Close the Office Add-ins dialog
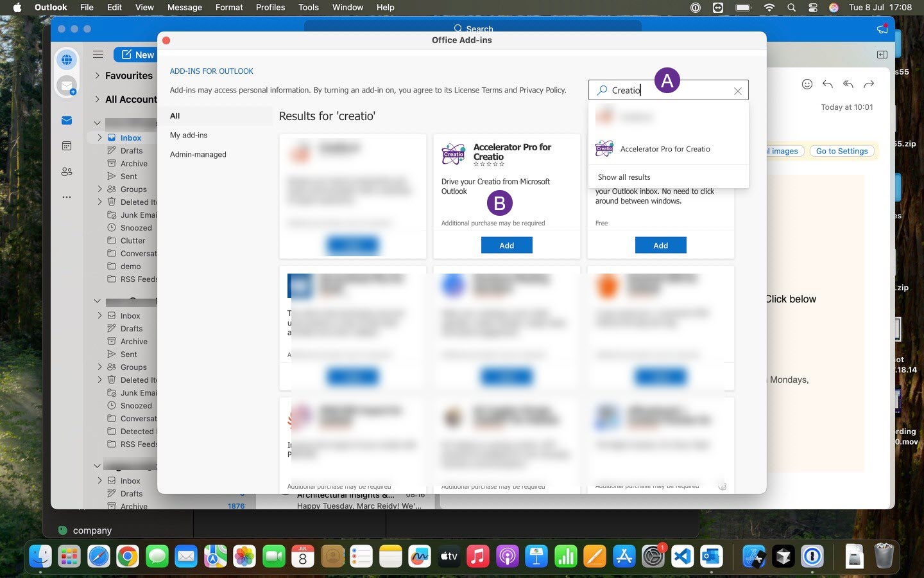The image size is (924, 578). [166, 40]
